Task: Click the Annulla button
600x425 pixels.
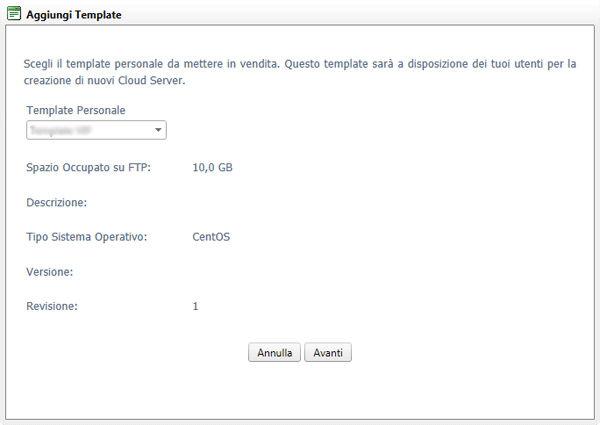Action: coord(274,352)
